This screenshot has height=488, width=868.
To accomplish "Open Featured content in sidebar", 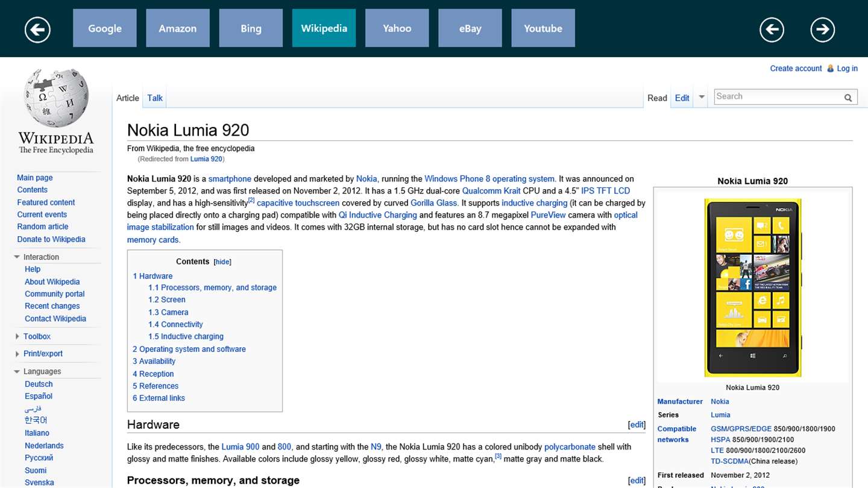I will pos(46,202).
